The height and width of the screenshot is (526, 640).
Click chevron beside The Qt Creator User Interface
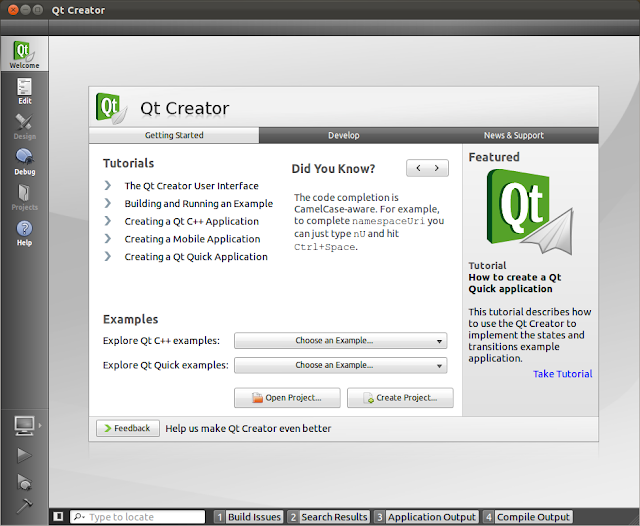(108, 186)
